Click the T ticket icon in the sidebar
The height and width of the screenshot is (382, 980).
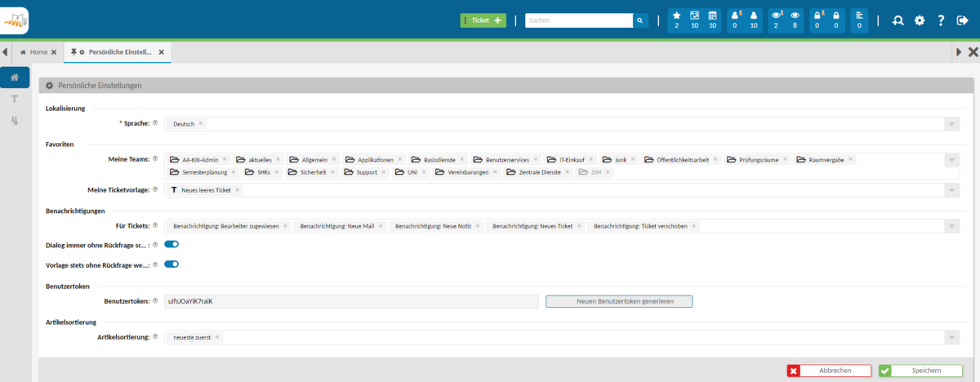(14, 99)
